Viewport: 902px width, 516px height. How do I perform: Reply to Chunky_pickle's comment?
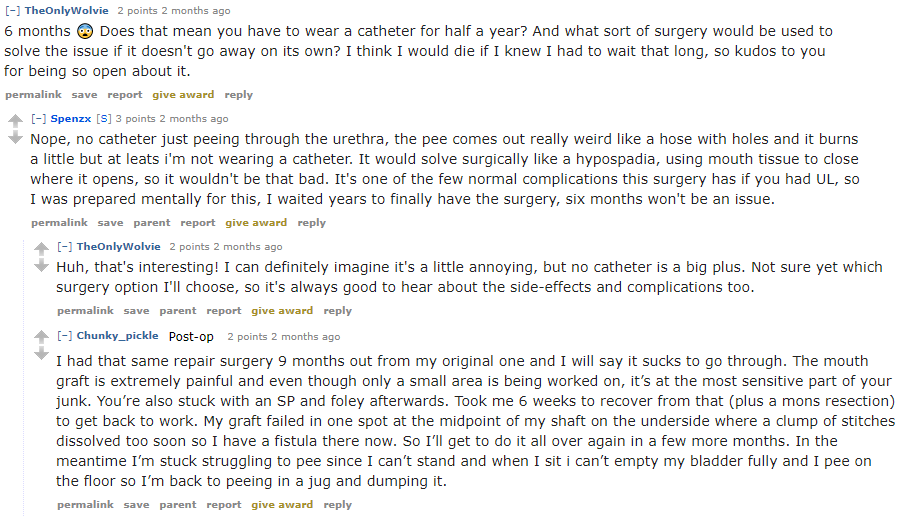[338, 505]
